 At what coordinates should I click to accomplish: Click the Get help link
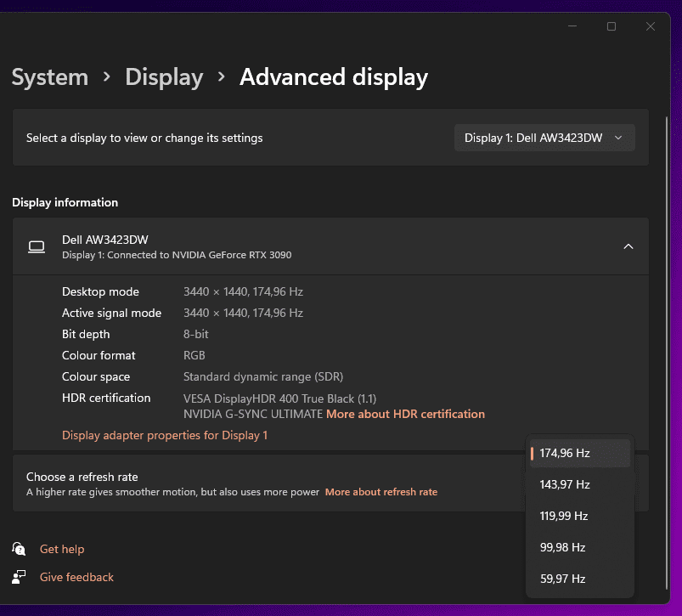(x=62, y=549)
